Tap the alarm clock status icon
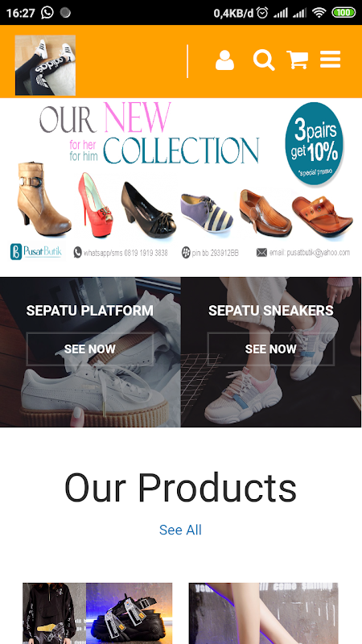 pyautogui.click(x=262, y=13)
